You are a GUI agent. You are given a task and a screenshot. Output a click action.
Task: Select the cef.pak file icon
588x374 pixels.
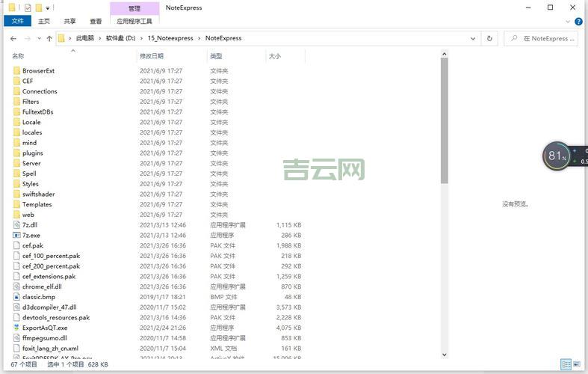[16, 245]
